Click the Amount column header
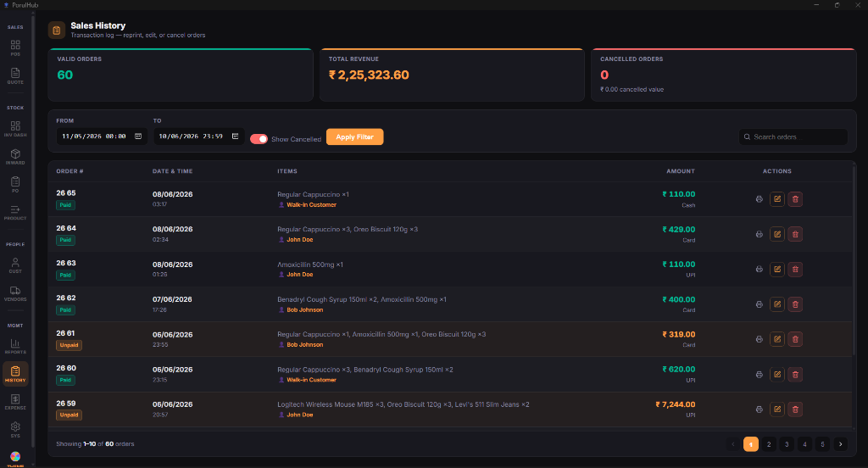This screenshot has width=868, height=468. 681,171
